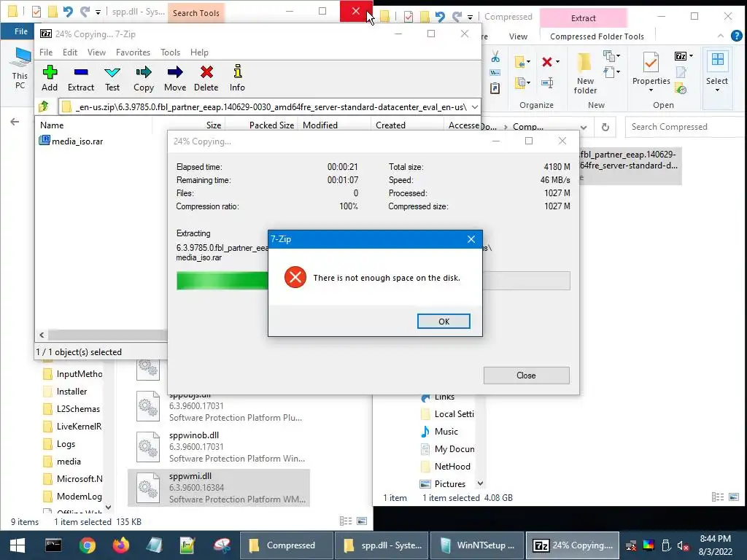
Task: Click the 7-Zip horizontal scrollbar left arrow
Action: pos(42,335)
